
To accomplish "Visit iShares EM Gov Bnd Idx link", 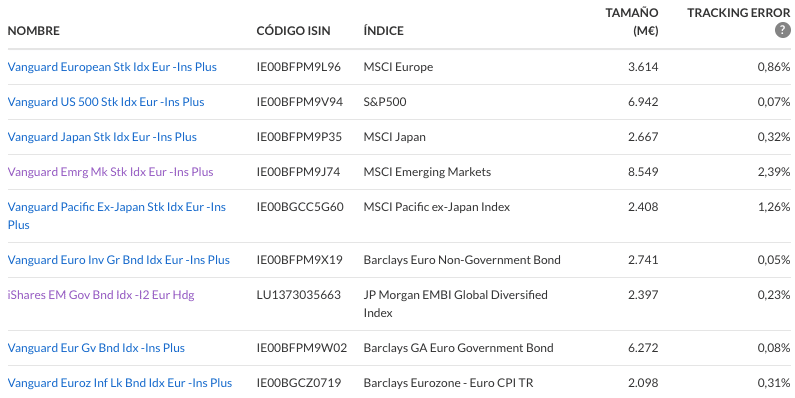I will tap(101, 295).
